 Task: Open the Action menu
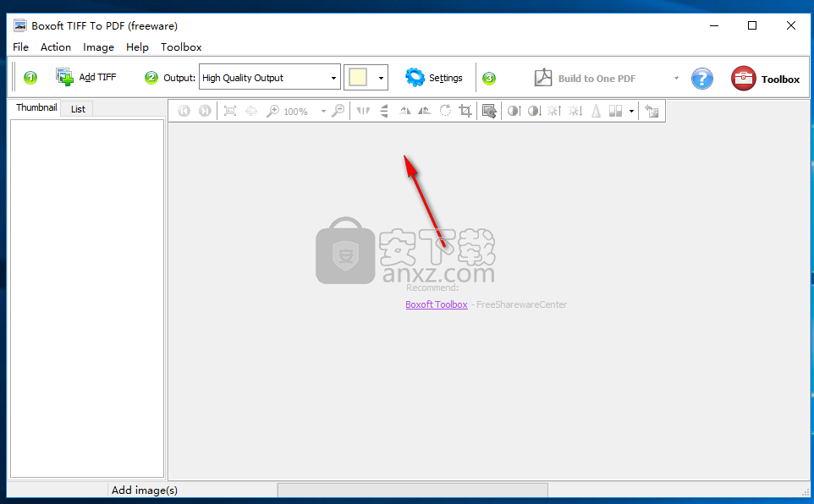tap(56, 47)
